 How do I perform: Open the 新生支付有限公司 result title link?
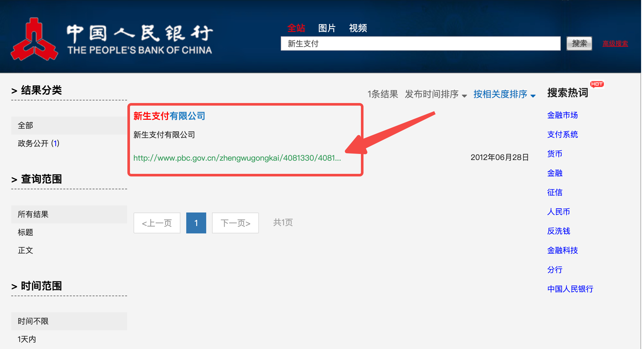(169, 116)
